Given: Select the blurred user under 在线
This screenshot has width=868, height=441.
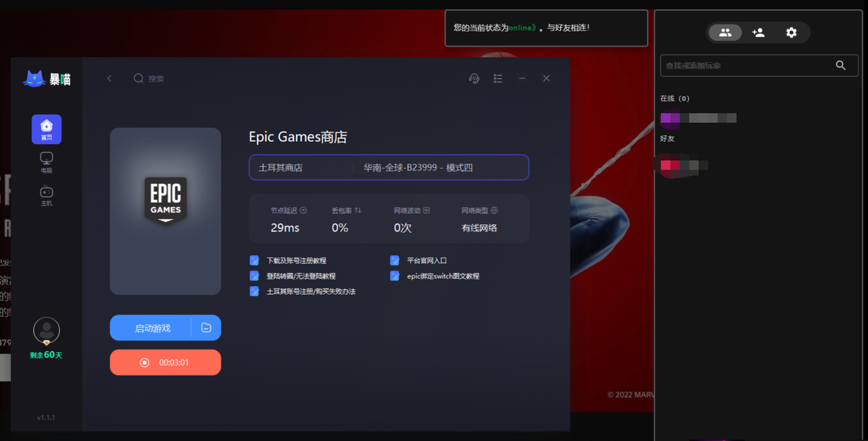Looking at the screenshot, I should click(698, 118).
